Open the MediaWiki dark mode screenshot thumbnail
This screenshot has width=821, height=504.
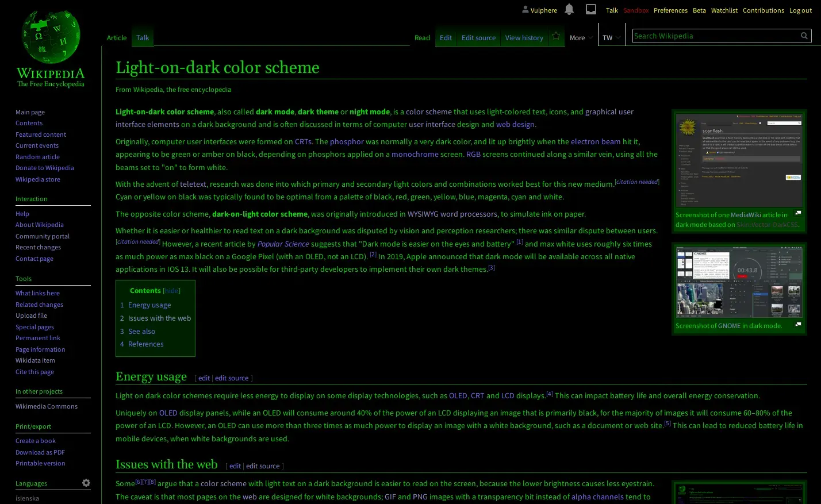[x=739, y=160]
